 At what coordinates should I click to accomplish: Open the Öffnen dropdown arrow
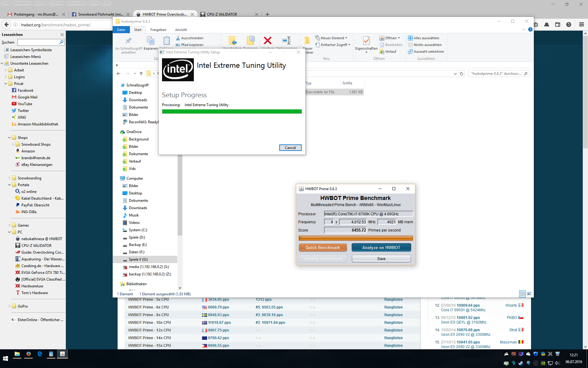coord(399,38)
